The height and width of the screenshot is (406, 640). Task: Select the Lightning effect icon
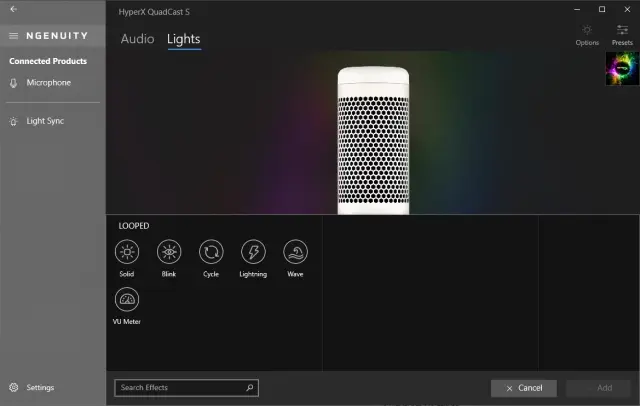tap(253, 252)
